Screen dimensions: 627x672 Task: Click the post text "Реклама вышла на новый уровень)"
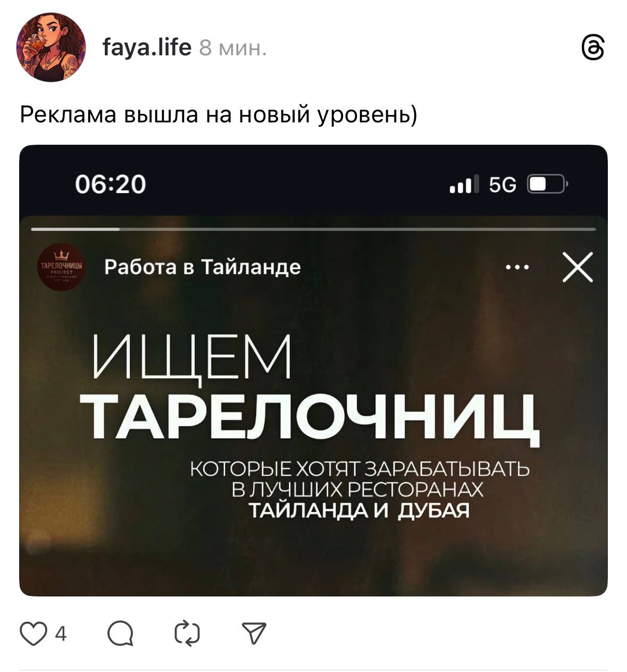click(219, 114)
